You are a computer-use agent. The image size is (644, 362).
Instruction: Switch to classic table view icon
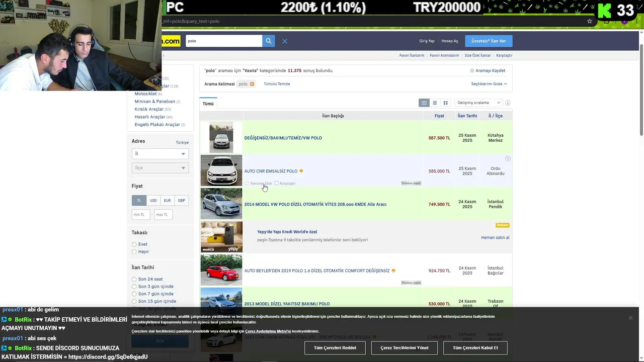point(424,103)
